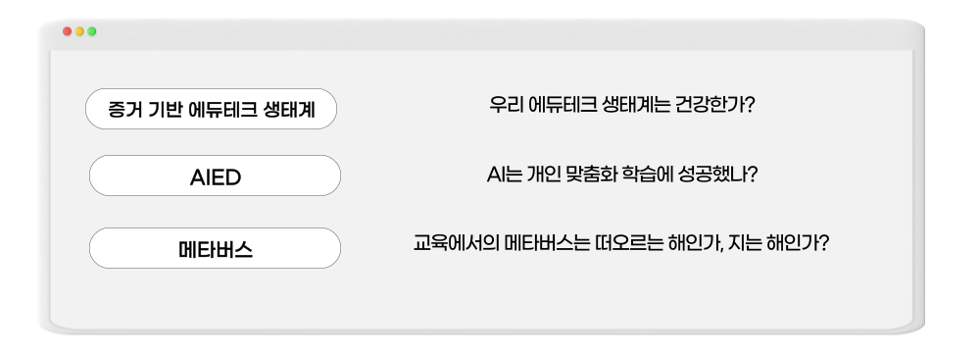Click the gray window title bar strip

481,34
